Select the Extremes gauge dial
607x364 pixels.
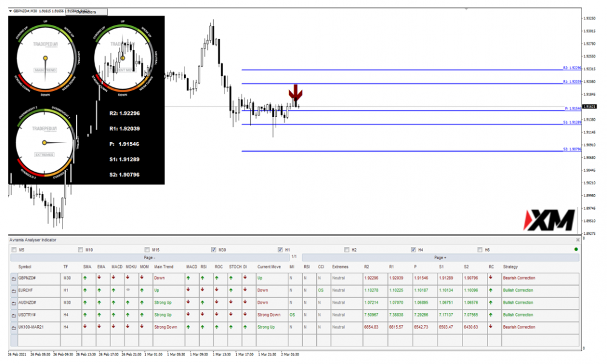pos(44,143)
